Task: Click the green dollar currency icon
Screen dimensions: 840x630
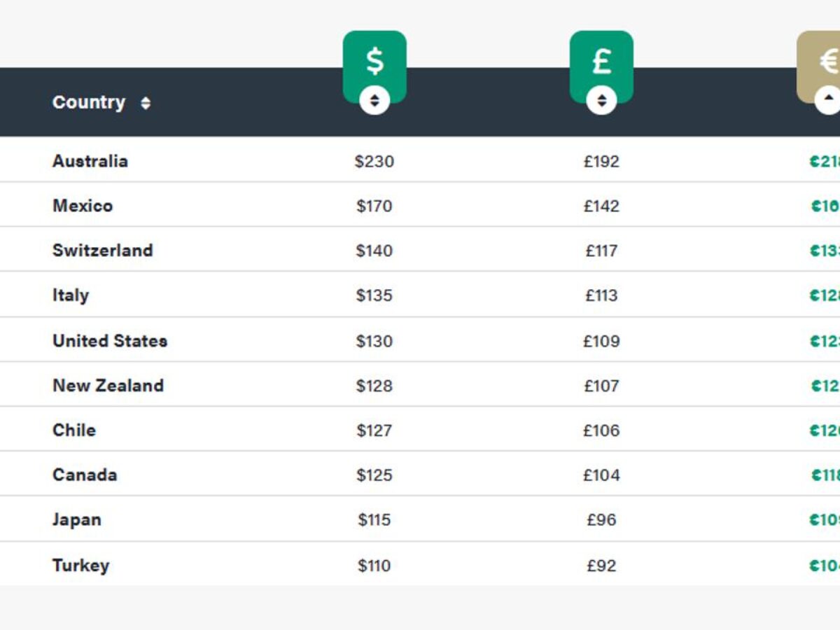Action: (374, 62)
